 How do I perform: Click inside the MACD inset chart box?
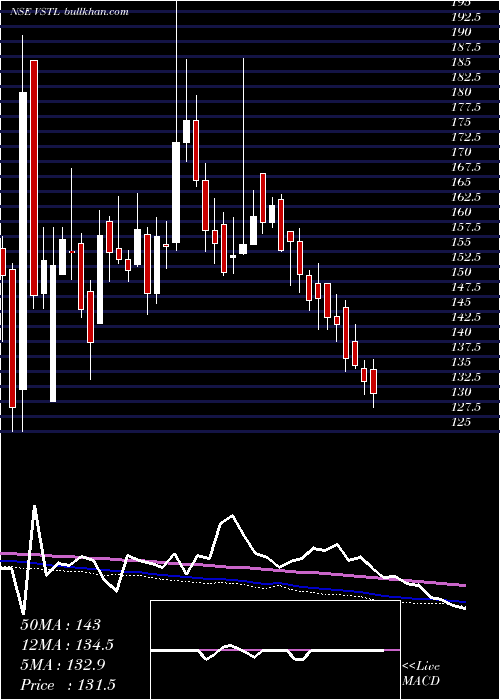[x=275, y=650]
